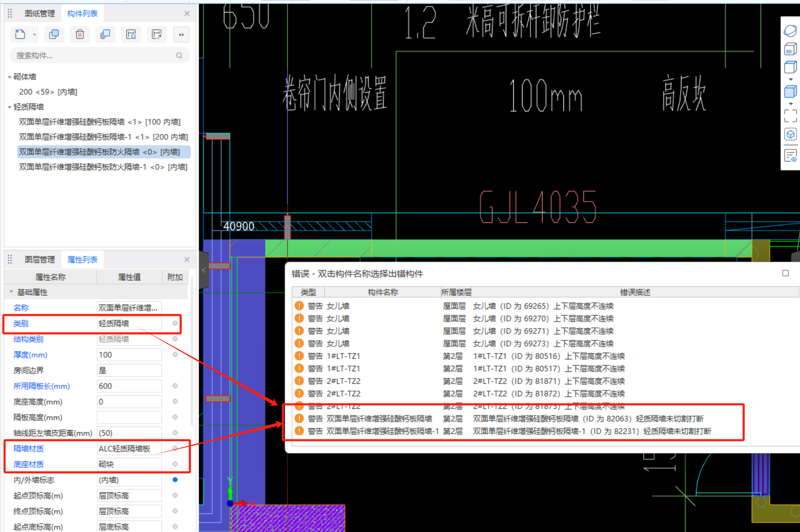Toggle 底座高度(mm) additional checkbox
This screenshot has width=800, height=532.
coord(175,401)
